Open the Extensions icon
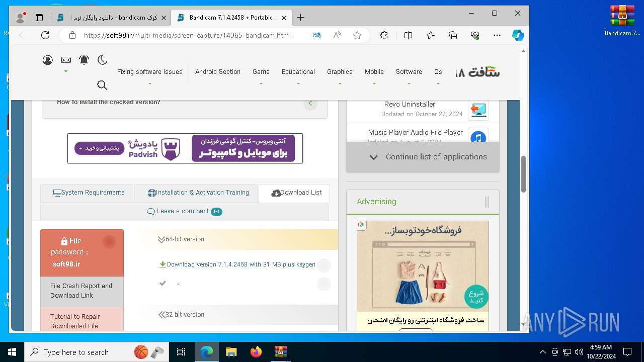644x362 pixels. click(x=384, y=35)
